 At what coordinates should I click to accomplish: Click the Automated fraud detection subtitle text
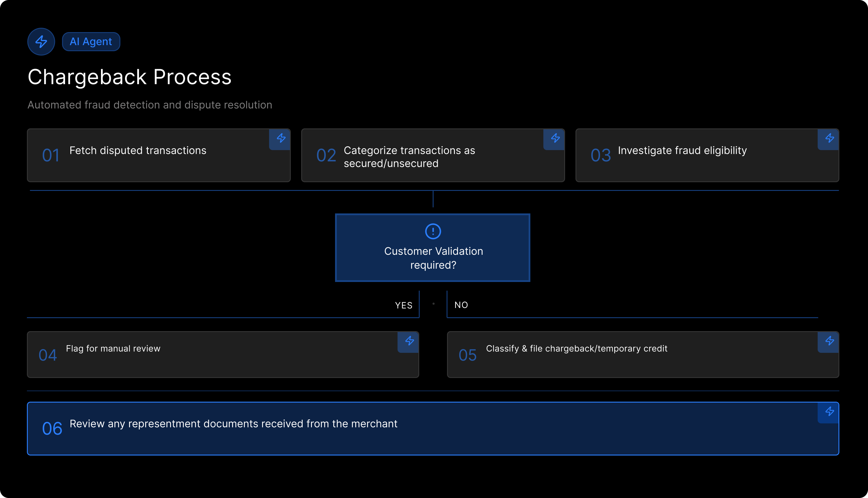pos(150,105)
